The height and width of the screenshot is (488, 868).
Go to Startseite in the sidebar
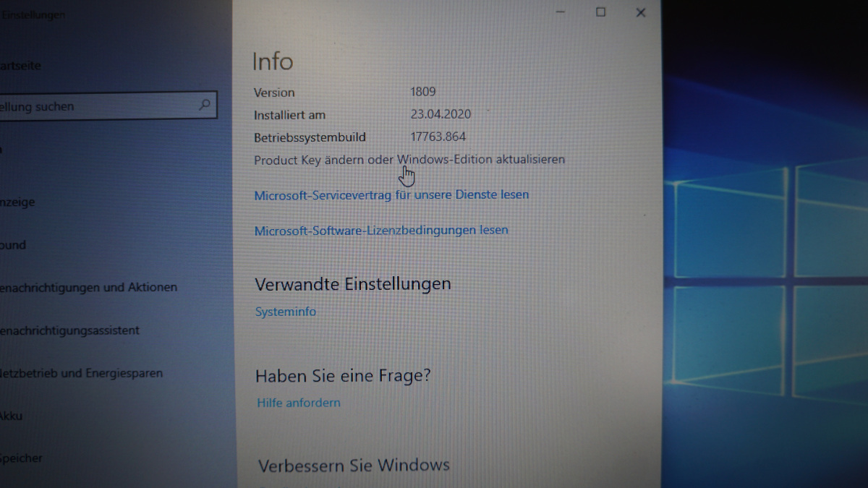coord(21,66)
